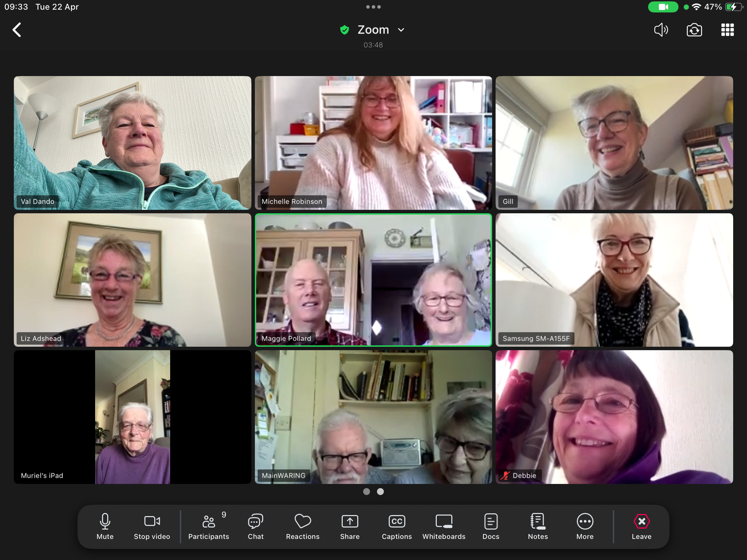Image resolution: width=747 pixels, height=560 pixels.
Task: Select Maggie Pollard's video tile
Action: click(x=373, y=280)
